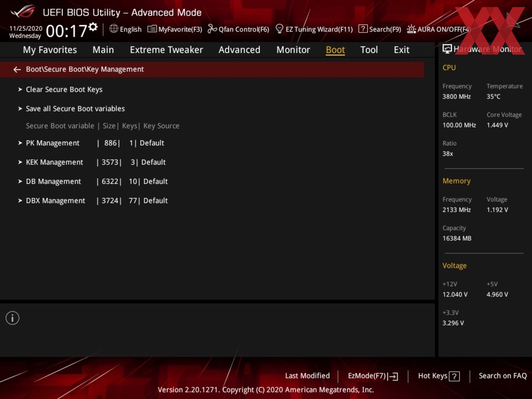The height and width of the screenshot is (399, 532).
Task: Click the back arrow in Key Management breadcrumb
Action: tap(17, 70)
